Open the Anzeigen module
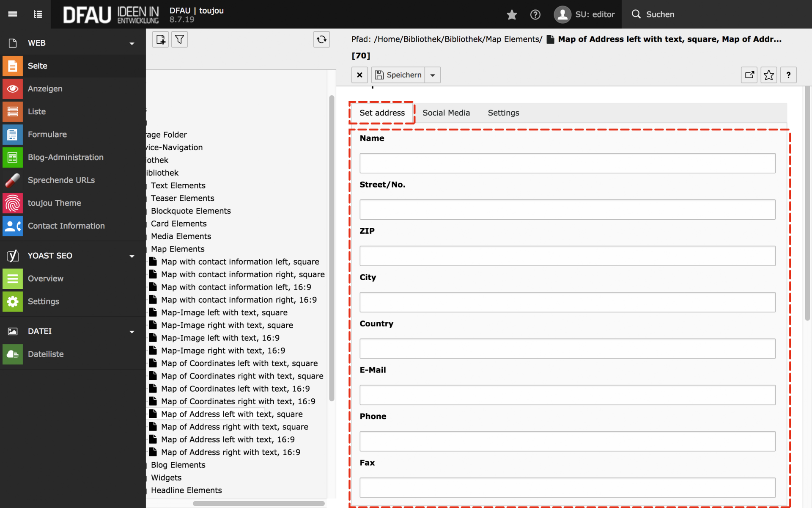The width and height of the screenshot is (812, 508). coord(73,88)
